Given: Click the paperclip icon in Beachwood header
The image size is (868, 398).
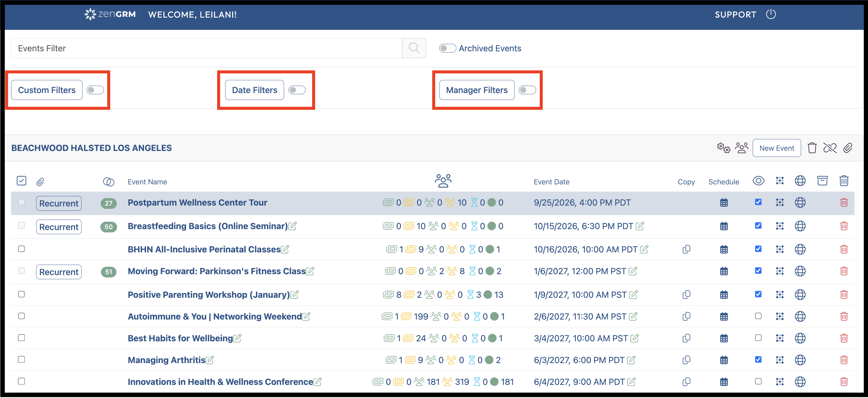Looking at the screenshot, I should tap(847, 148).
